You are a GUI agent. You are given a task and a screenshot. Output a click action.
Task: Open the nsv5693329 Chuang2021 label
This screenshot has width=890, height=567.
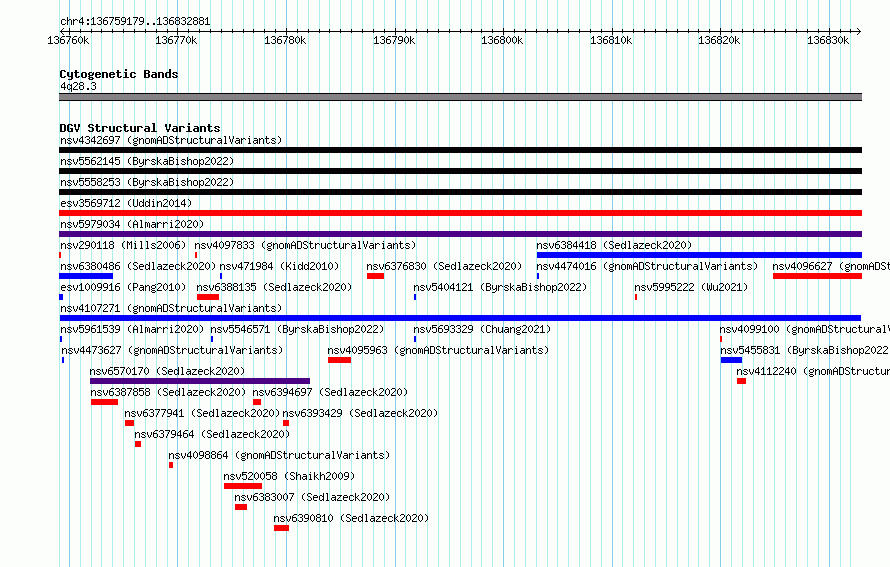(x=482, y=329)
